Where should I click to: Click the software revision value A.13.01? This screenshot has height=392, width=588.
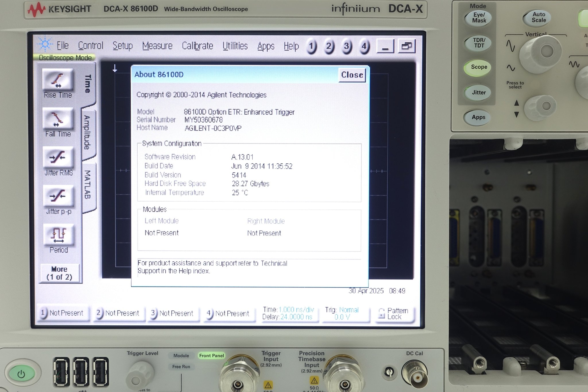tap(242, 157)
